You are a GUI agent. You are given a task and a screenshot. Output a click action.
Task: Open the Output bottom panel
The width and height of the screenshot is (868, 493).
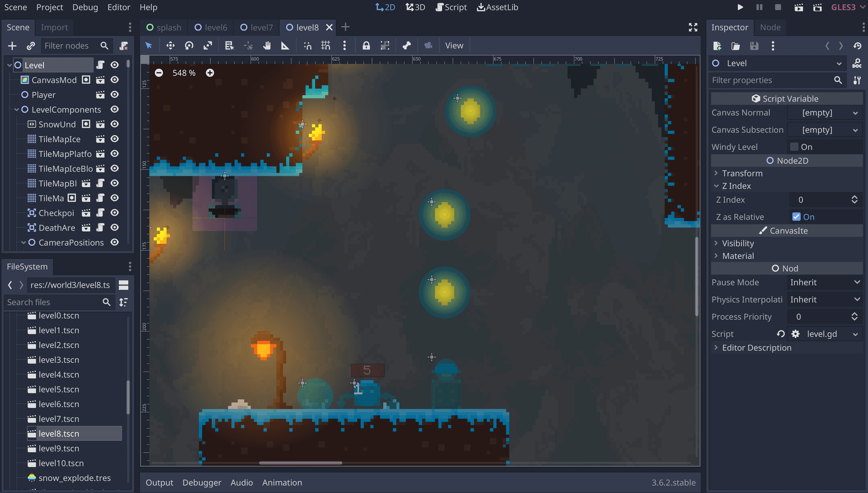coord(159,483)
